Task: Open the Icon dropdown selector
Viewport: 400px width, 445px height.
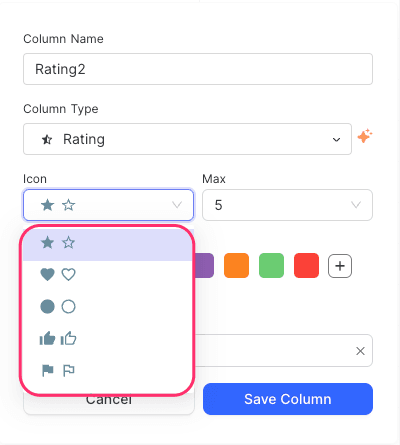Action: click(108, 205)
